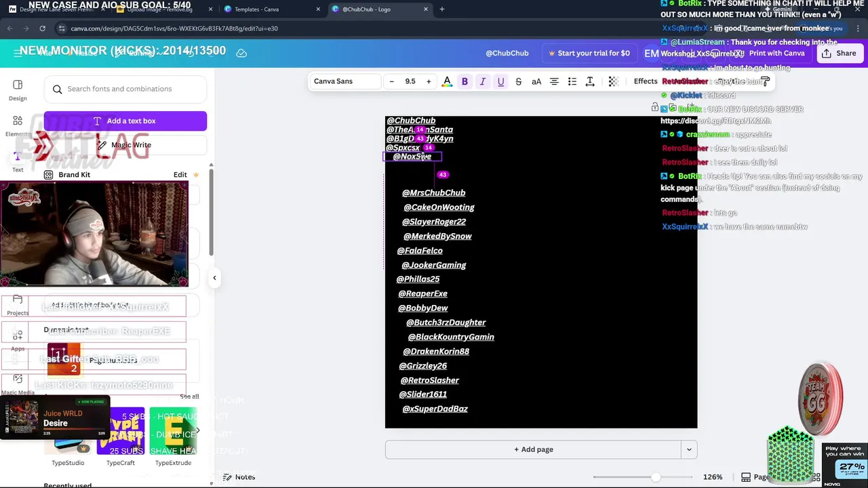Click the Discord server link in chat
The height and width of the screenshot is (488, 868).
pyautogui.click(x=715, y=121)
